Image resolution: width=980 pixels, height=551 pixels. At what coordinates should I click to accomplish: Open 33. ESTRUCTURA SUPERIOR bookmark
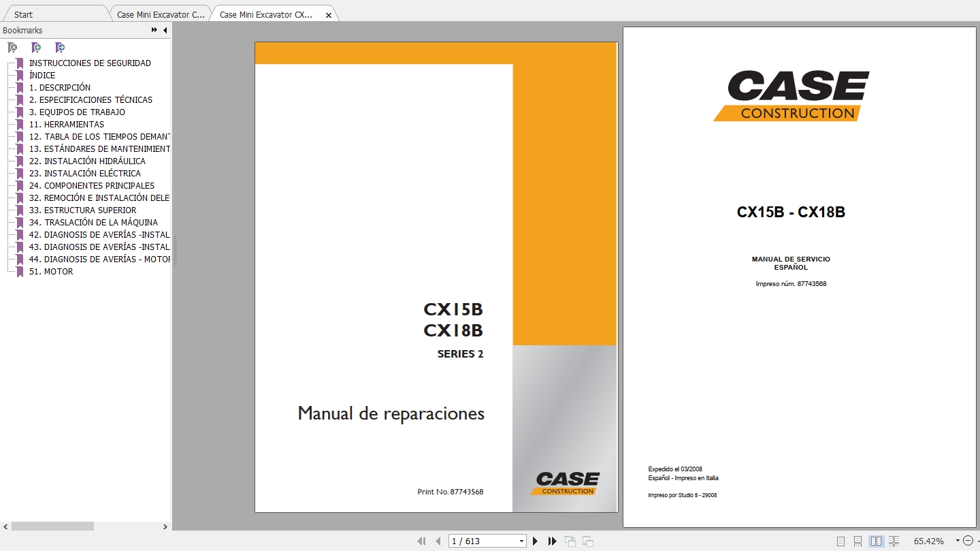pyautogui.click(x=82, y=210)
